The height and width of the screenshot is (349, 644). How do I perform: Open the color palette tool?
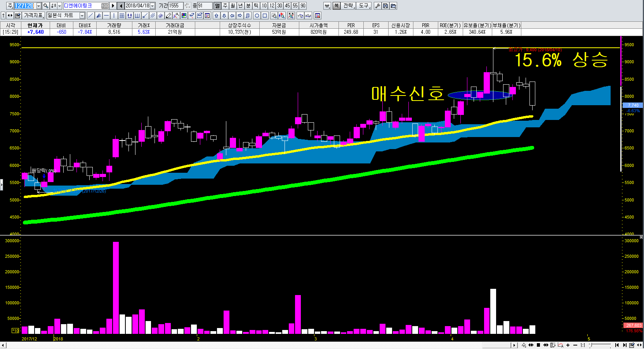[184, 16]
